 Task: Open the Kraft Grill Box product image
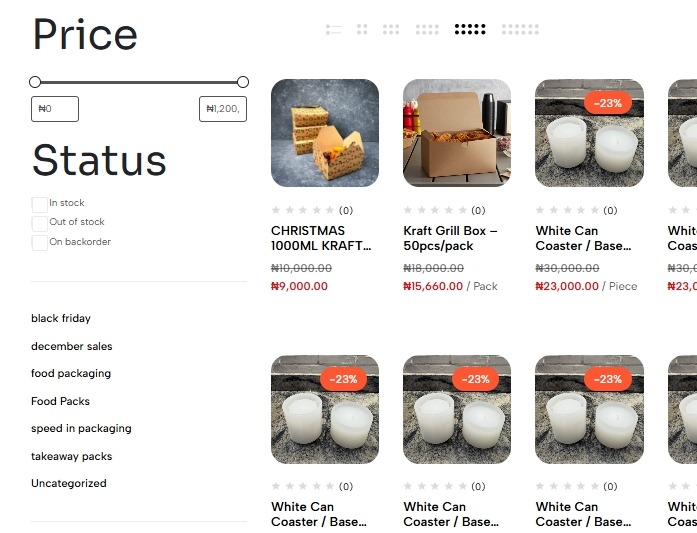point(457,133)
